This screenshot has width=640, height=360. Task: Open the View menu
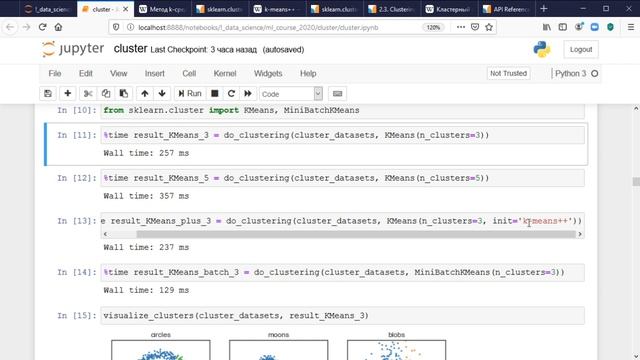coord(118,73)
